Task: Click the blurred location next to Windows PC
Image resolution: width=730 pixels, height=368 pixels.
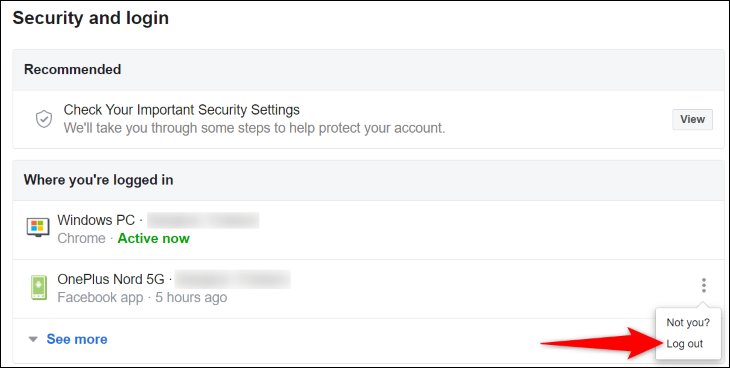Action: coord(203,220)
